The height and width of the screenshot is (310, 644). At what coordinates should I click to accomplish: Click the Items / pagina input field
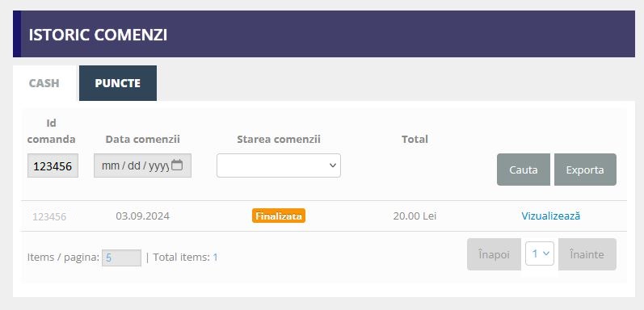pos(121,258)
